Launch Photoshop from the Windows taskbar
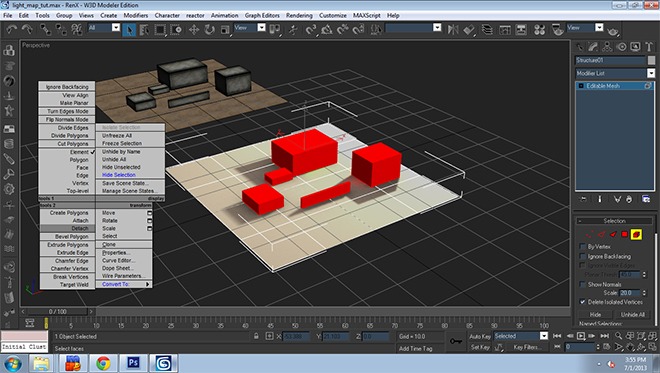Viewport: 660px width, 373px height. 133,363
